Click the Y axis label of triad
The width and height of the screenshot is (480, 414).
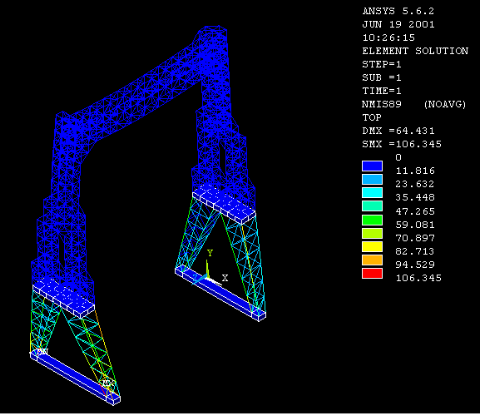point(210,253)
